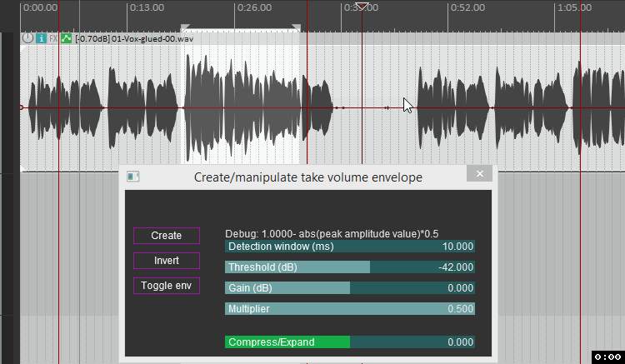This screenshot has height=364, width=625.
Task: Adjust the Detection window slider
Action: (350, 247)
